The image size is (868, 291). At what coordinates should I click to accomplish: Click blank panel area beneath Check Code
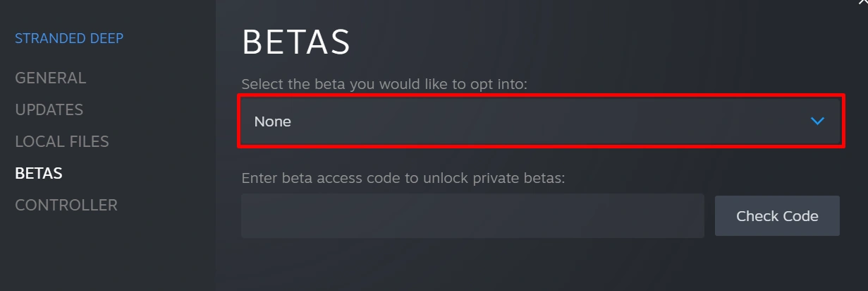click(x=777, y=265)
